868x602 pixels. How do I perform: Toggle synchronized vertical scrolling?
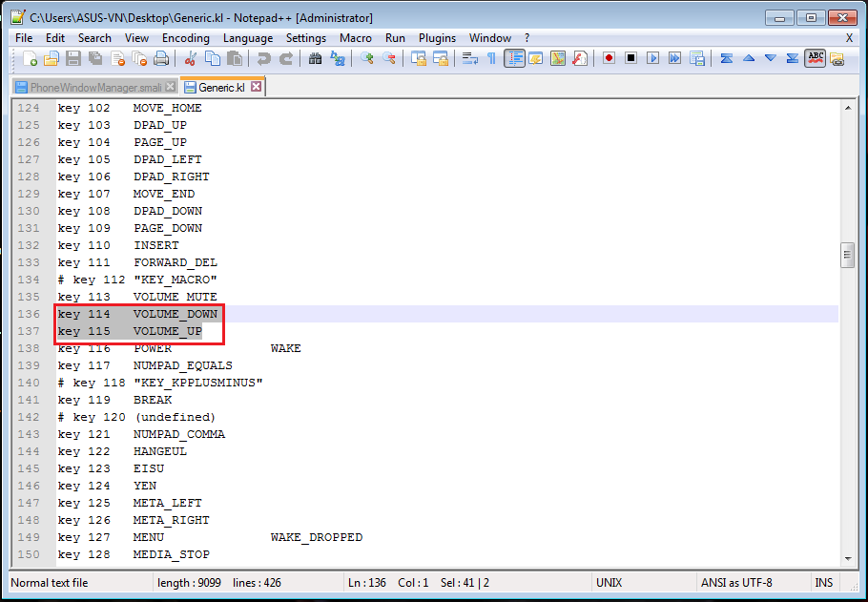tap(419, 58)
